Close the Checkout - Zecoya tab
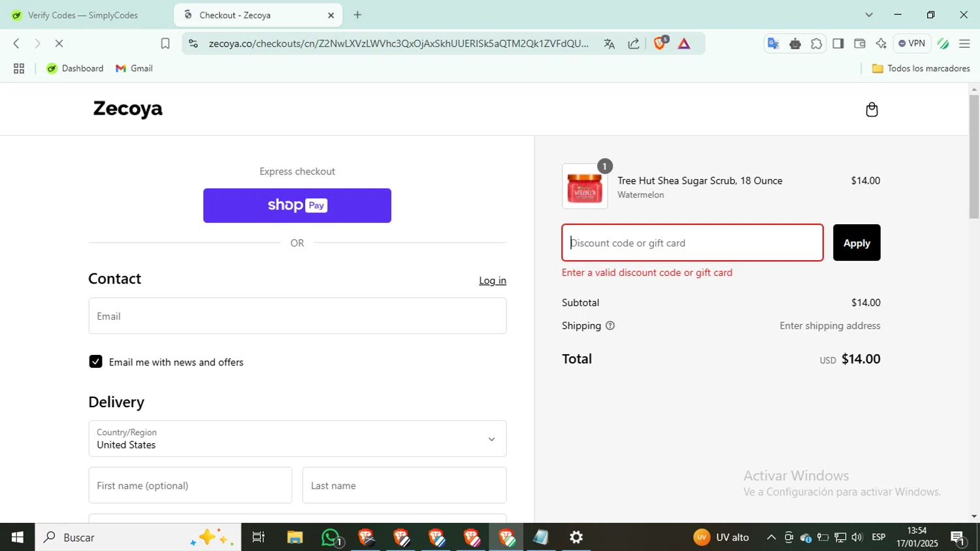Image resolution: width=980 pixels, height=551 pixels. (x=331, y=15)
